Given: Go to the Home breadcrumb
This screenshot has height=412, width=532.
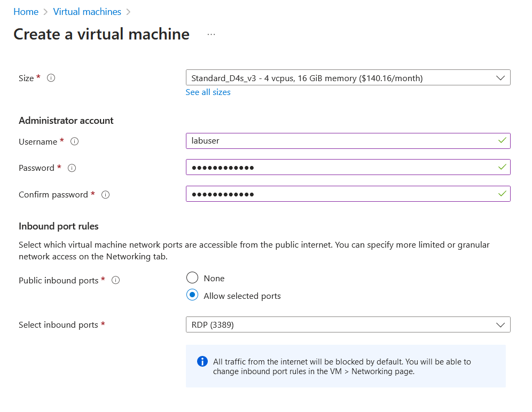Looking at the screenshot, I should pos(26,12).
